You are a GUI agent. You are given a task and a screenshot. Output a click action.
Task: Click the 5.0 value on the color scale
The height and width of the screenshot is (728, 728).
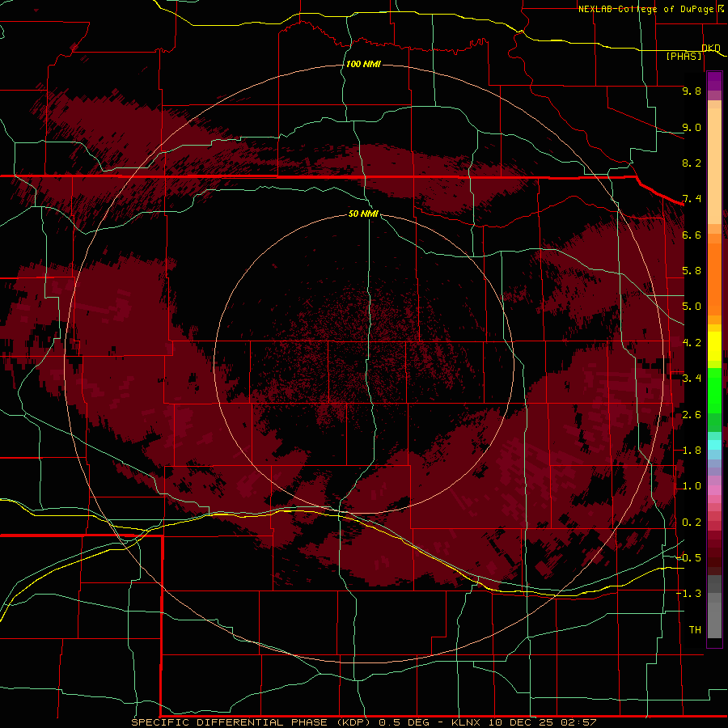pyautogui.click(x=692, y=307)
